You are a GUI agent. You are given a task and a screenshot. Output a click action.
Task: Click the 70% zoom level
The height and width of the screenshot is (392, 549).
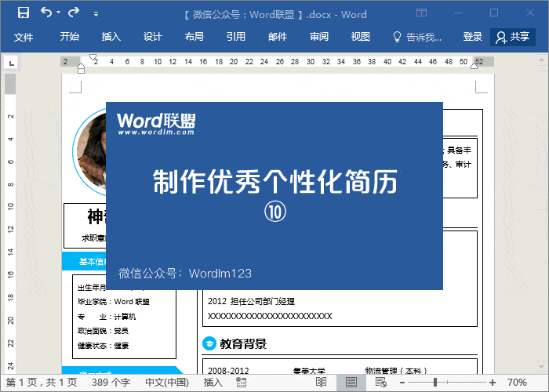(x=517, y=383)
